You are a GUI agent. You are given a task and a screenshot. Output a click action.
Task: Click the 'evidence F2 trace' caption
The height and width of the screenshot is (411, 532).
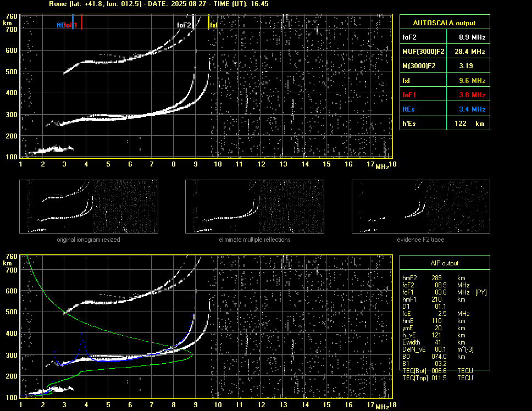pos(421,240)
